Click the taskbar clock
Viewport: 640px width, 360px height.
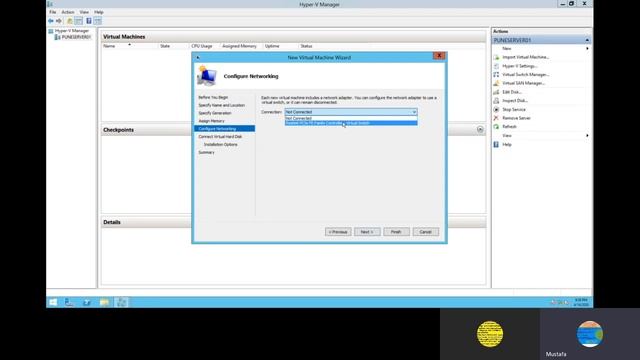pos(581,302)
